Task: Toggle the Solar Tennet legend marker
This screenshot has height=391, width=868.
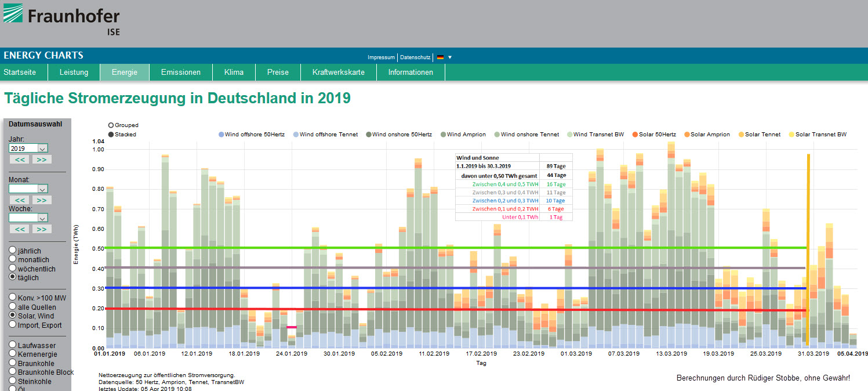Action: 741,135
